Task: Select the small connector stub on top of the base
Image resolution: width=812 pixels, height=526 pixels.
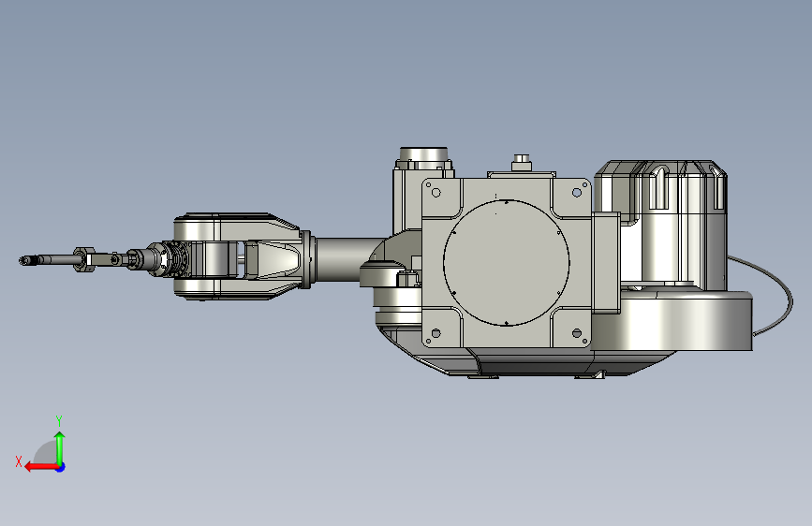Action: click(x=522, y=163)
